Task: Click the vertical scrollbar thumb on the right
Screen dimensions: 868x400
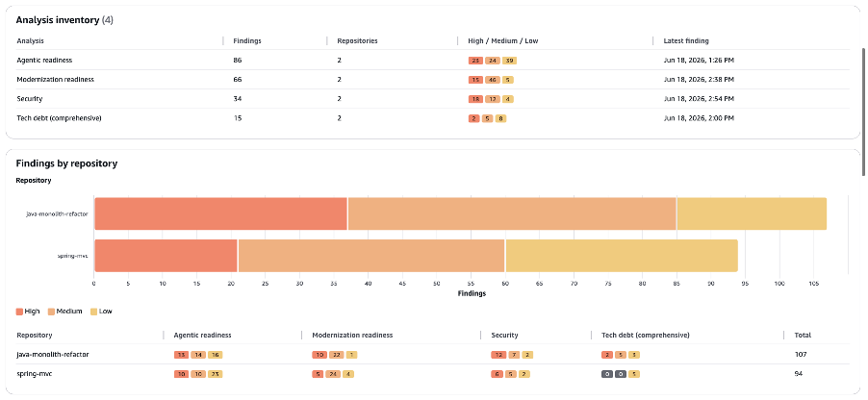Action: coord(864,112)
